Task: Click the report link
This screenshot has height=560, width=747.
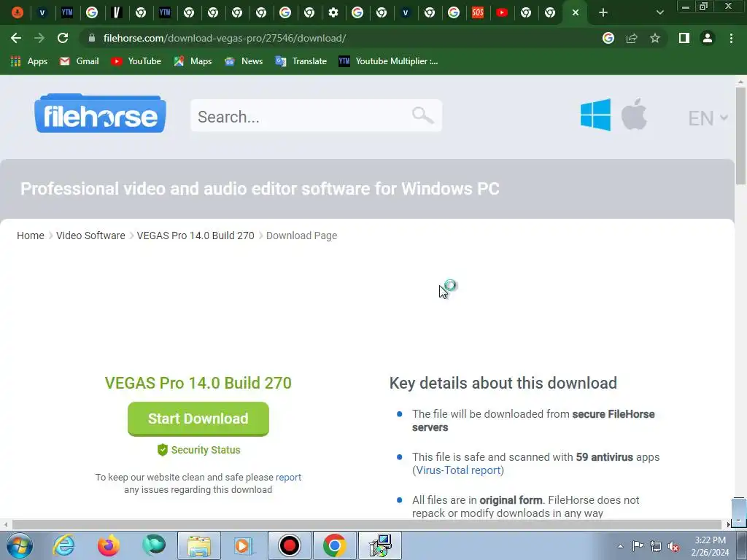Action: point(288,477)
